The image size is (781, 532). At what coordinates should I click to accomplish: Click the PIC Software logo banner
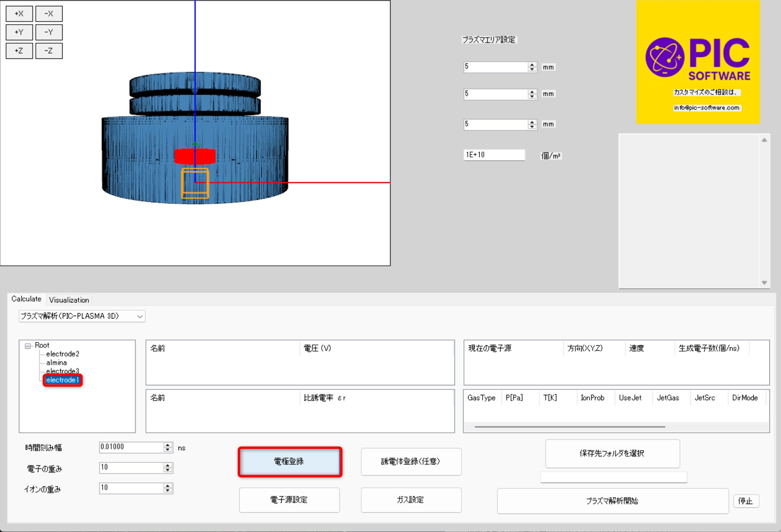coord(698,62)
